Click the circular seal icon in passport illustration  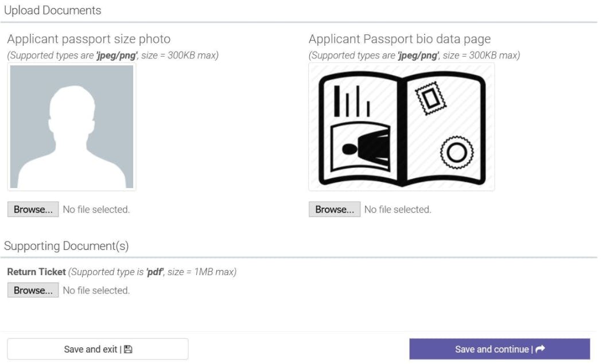point(457,152)
